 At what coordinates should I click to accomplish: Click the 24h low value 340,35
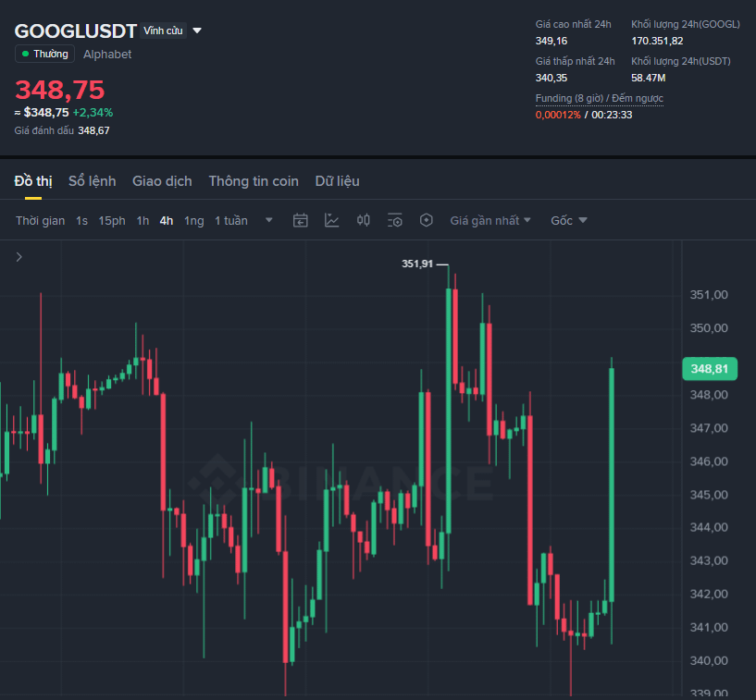[x=552, y=78]
